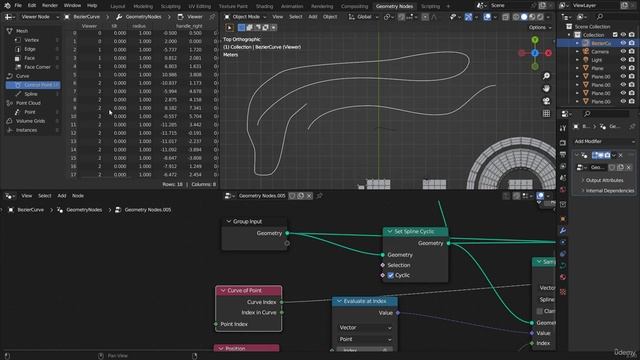The height and width of the screenshot is (360, 640).
Task: Open the Modifiers wrench tab in the properties editor
Action: [x=563, y=231]
